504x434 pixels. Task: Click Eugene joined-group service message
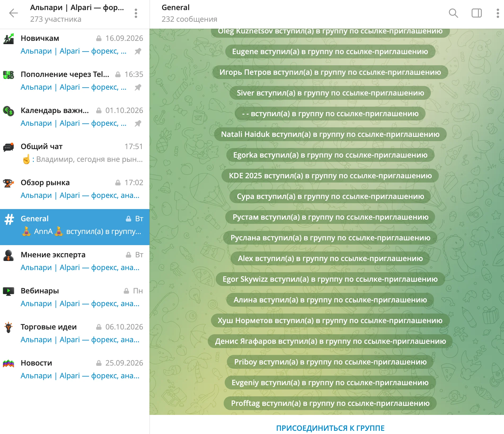(x=330, y=51)
